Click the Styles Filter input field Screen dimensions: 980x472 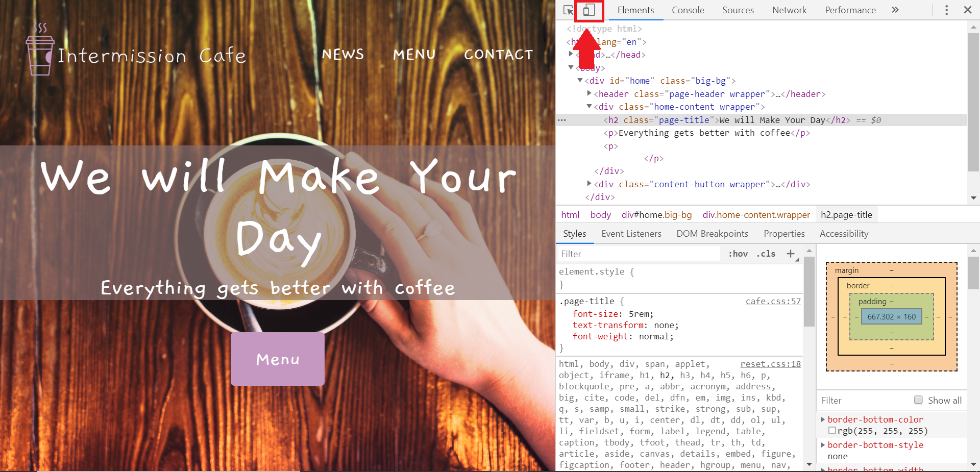tap(638, 254)
